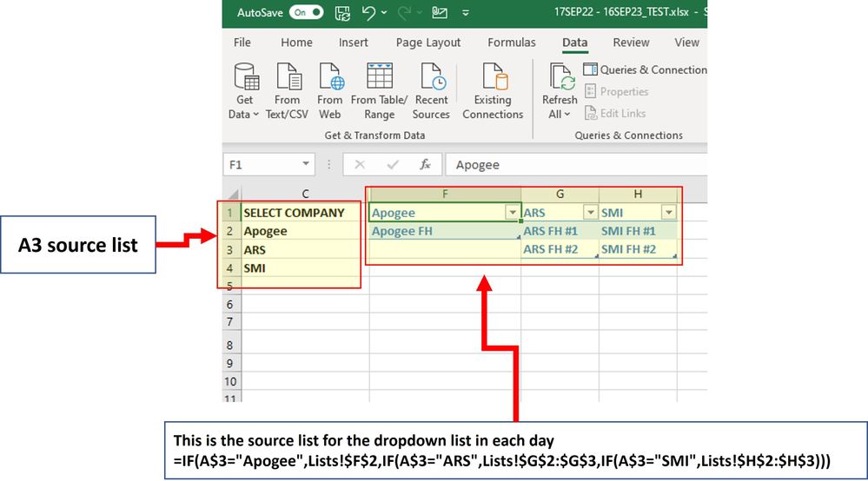Switch to the Insert tab
This screenshot has height=481, width=868.
tap(353, 42)
